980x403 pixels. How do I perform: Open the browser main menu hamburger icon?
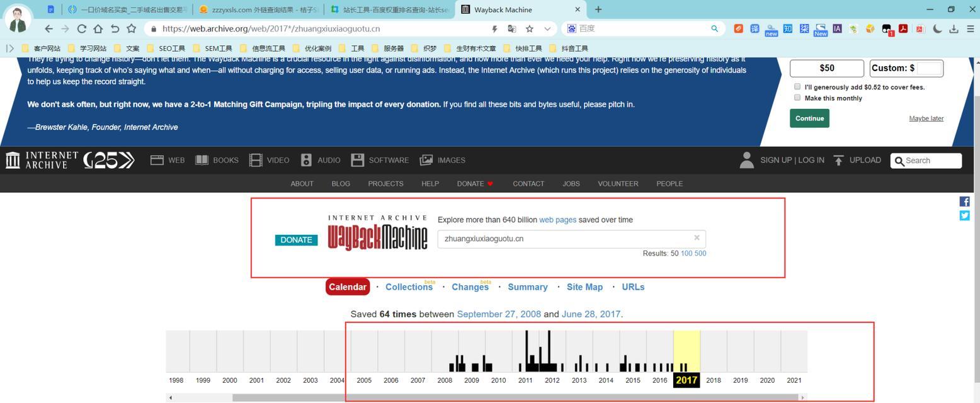[971, 28]
